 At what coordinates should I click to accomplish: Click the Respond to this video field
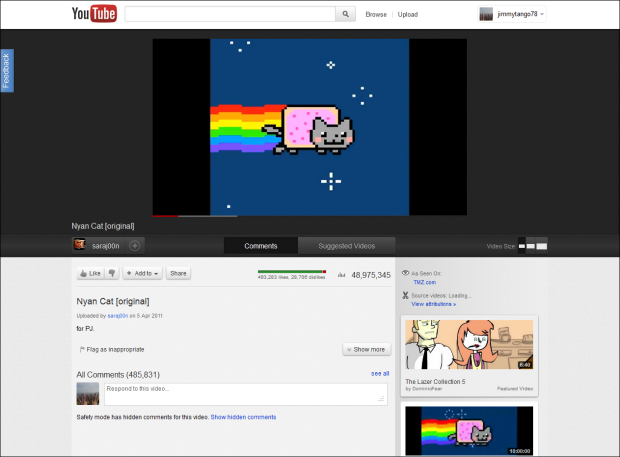245,393
